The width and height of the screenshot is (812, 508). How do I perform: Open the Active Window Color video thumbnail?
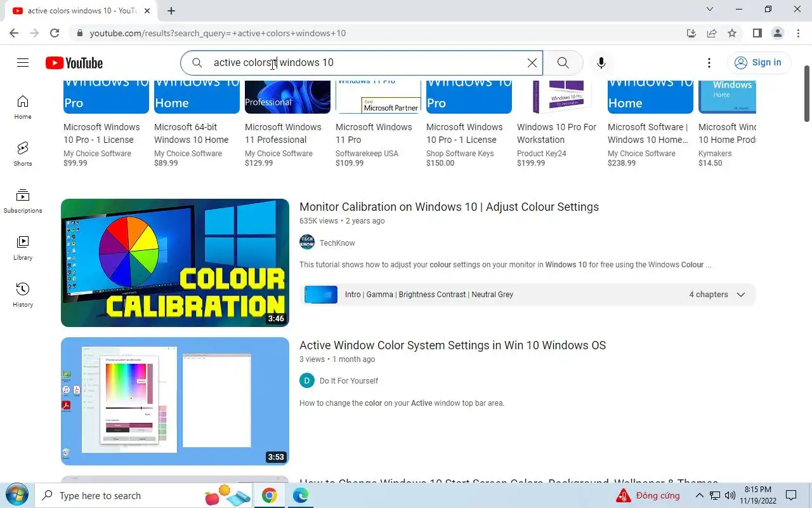(175, 401)
